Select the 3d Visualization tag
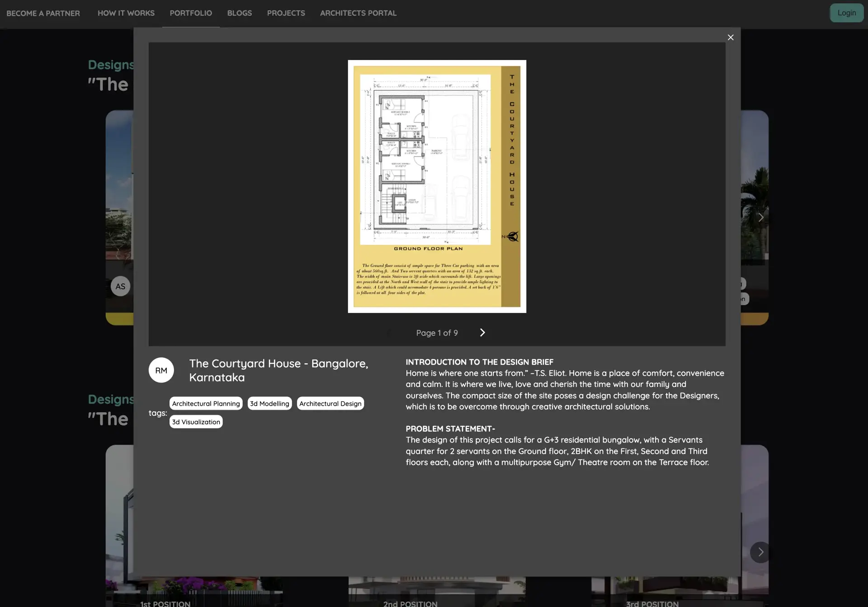This screenshot has height=607, width=868. [x=196, y=422]
